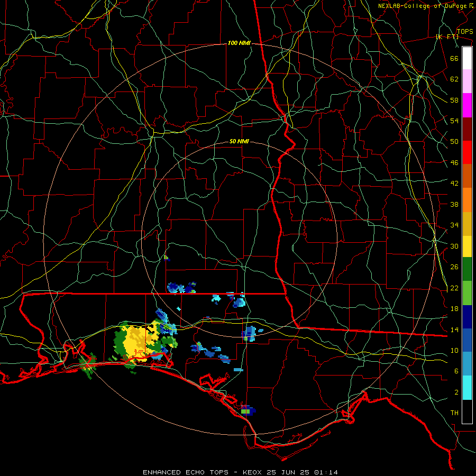Click the "100 NMI" range ring label

(x=239, y=43)
